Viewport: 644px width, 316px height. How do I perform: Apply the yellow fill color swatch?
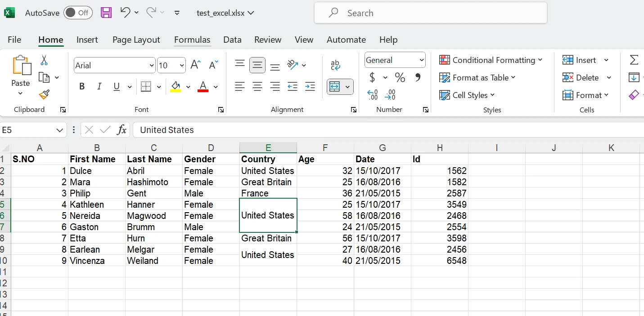[176, 87]
